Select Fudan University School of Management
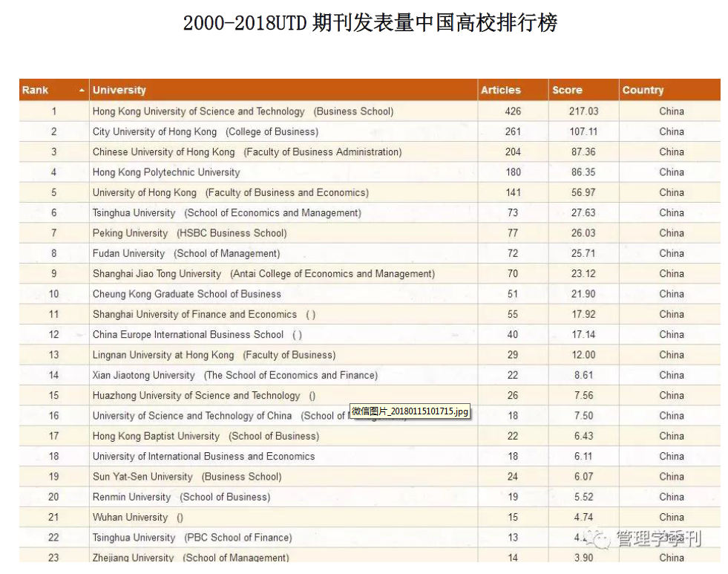Screen dimensions: 728x574 click(x=186, y=253)
